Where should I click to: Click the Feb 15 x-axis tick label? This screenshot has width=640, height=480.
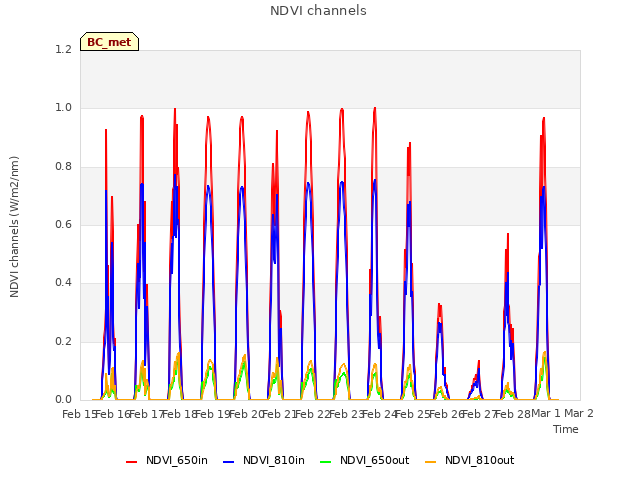[79, 414]
